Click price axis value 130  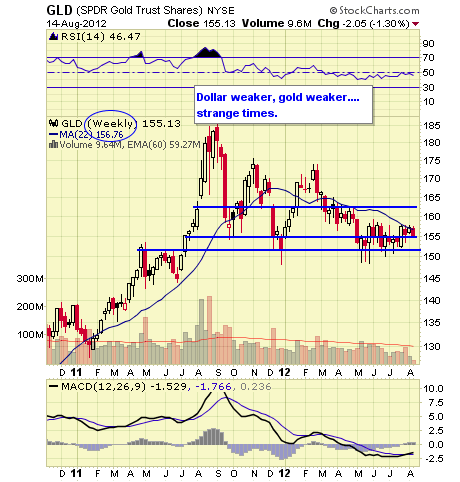tap(432, 347)
